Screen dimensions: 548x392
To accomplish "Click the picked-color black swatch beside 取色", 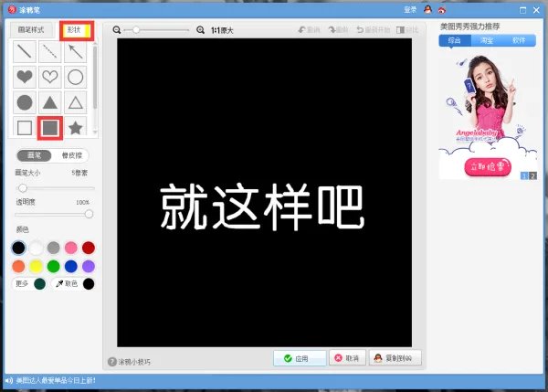I will click(89, 283).
